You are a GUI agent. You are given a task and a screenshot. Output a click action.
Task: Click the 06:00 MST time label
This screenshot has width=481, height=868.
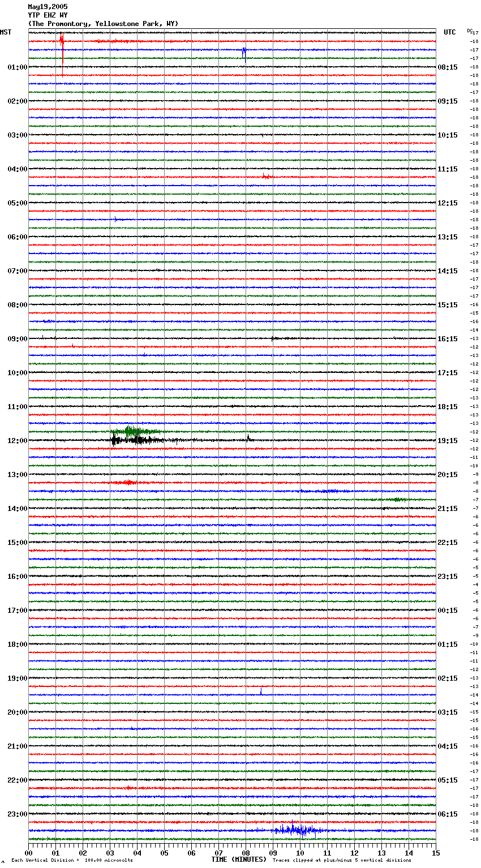pyautogui.click(x=18, y=237)
